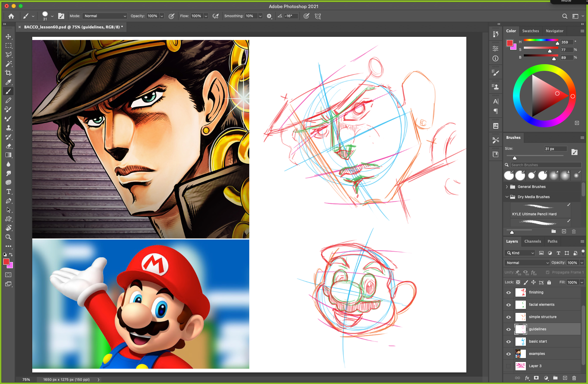Click the Search Brushes input field

coord(546,165)
